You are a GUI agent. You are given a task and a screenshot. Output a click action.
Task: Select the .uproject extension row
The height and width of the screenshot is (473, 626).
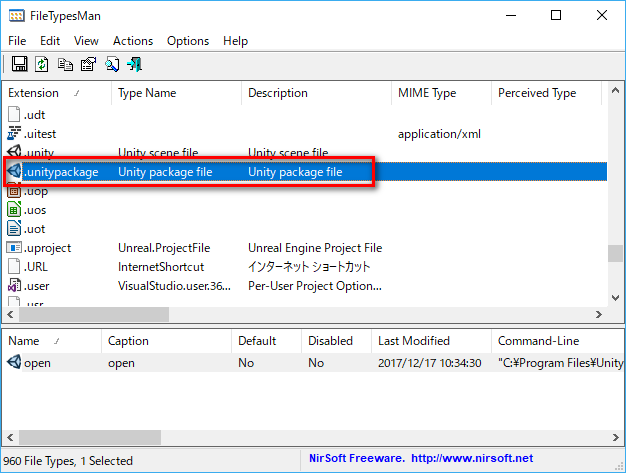tap(305, 247)
